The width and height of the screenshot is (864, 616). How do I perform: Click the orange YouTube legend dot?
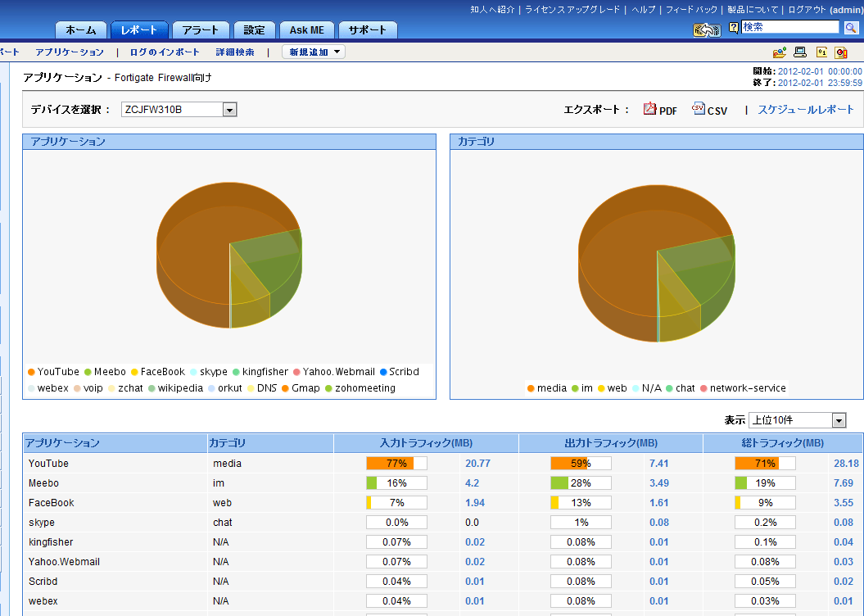(31, 372)
